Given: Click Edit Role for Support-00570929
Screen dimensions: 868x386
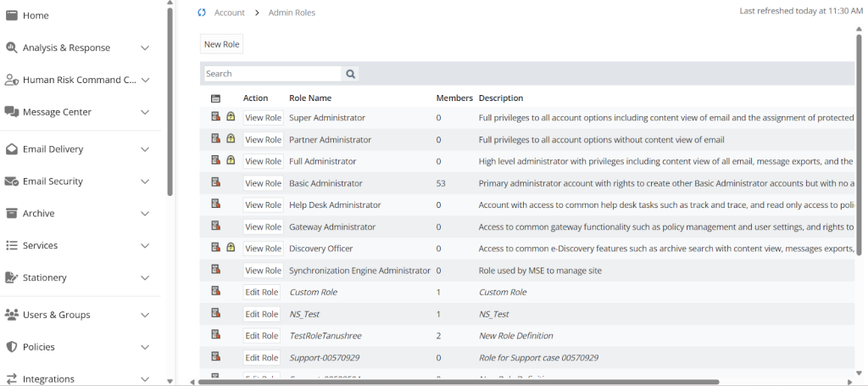Looking at the screenshot, I should coord(262,358).
